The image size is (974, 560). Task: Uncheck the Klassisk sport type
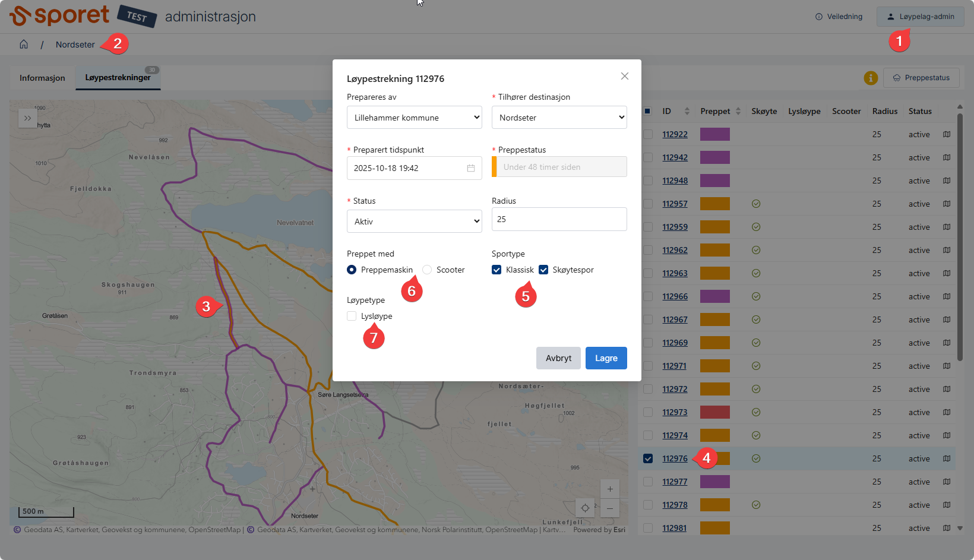tap(497, 270)
